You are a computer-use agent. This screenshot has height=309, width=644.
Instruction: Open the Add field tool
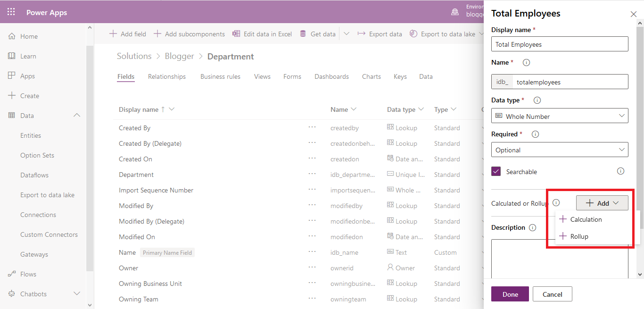(127, 33)
